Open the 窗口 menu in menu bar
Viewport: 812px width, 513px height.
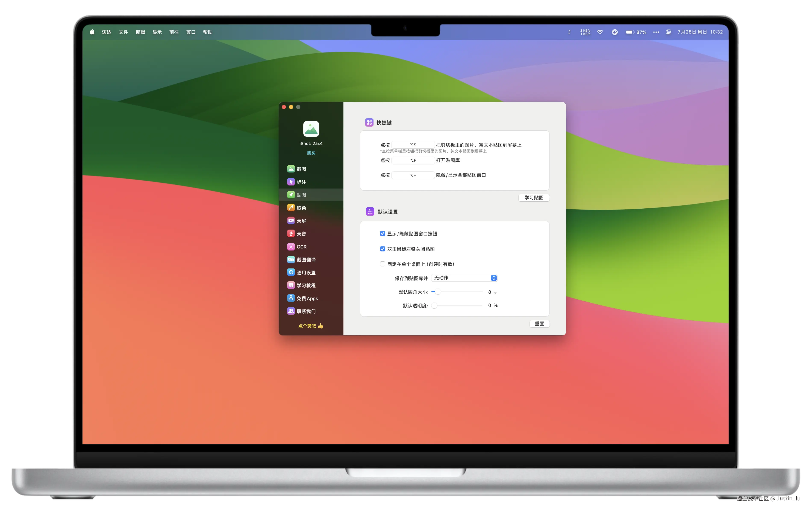(191, 32)
